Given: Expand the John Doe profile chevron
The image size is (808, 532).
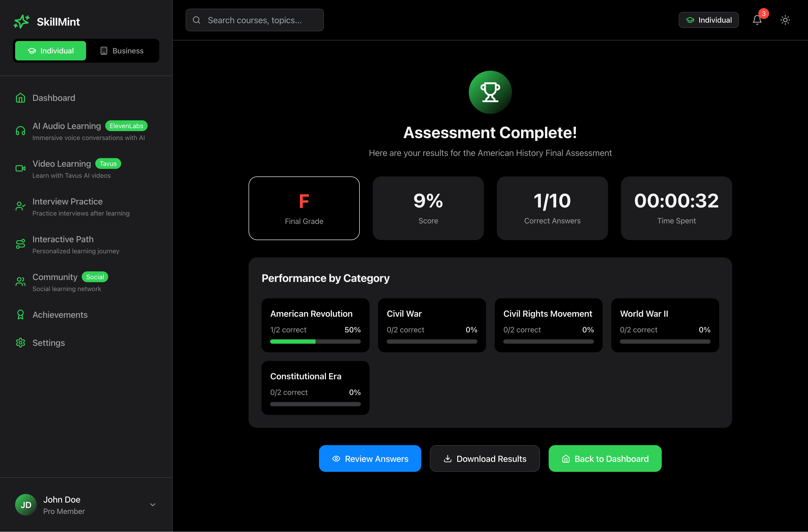Looking at the screenshot, I should click(x=153, y=504).
